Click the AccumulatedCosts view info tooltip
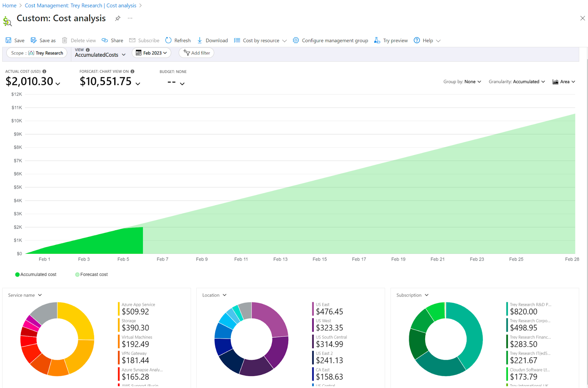The image size is (588, 388). pyautogui.click(x=87, y=49)
